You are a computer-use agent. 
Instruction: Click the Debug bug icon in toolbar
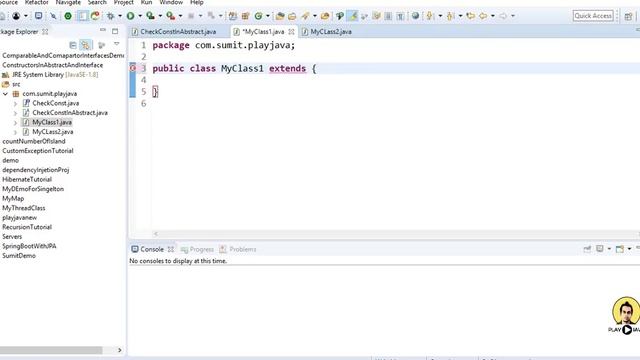(111, 16)
